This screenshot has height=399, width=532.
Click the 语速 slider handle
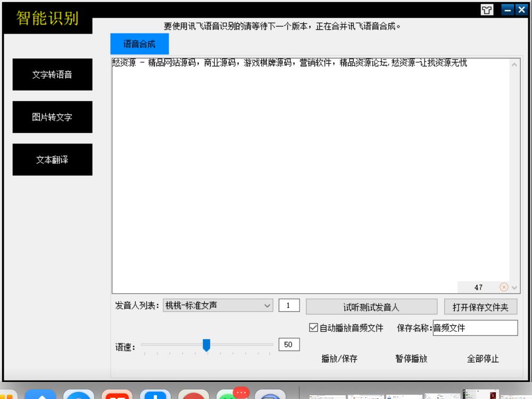coord(207,345)
